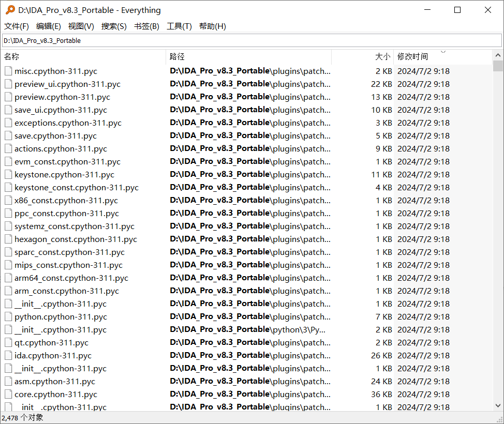Open the 文件(F) menu
Image resolution: width=504 pixels, height=424 pixels.
pos(17,26)
